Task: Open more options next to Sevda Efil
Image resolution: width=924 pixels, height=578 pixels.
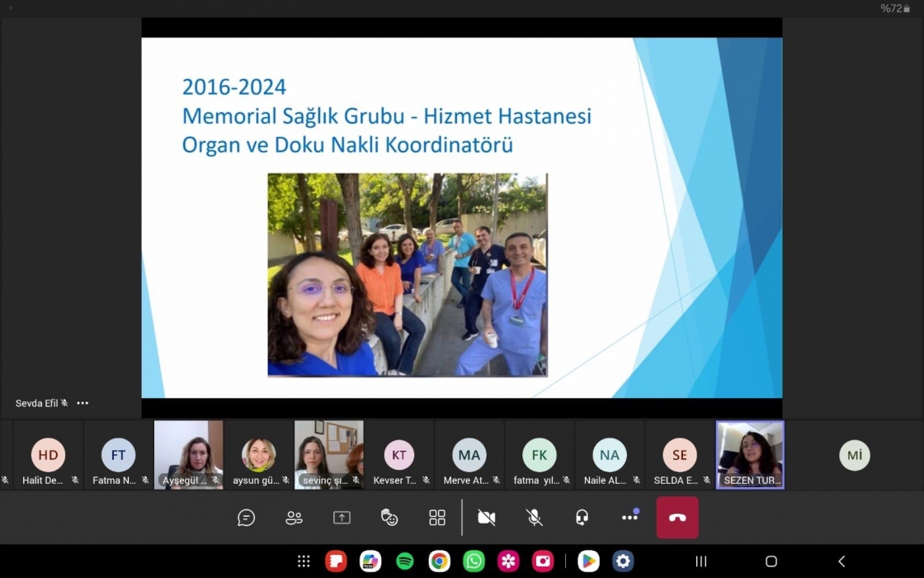Action: [x=82, y=404]
